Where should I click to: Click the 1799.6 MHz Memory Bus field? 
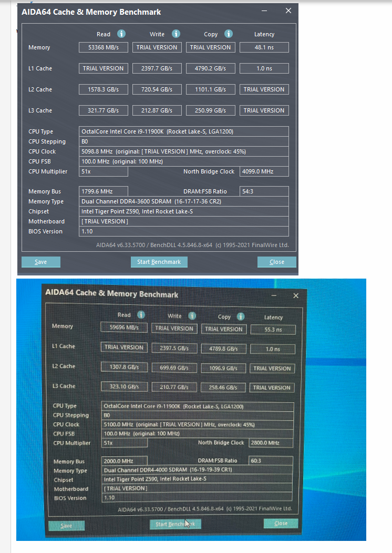104,191
